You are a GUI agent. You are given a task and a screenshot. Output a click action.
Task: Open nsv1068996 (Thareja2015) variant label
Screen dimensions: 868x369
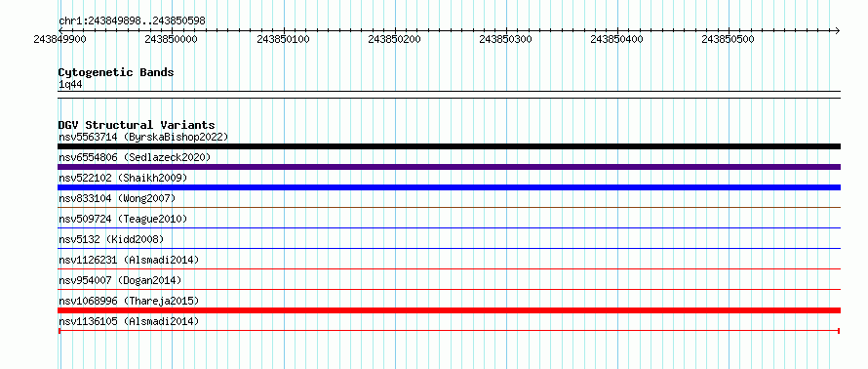click(129, 301)
